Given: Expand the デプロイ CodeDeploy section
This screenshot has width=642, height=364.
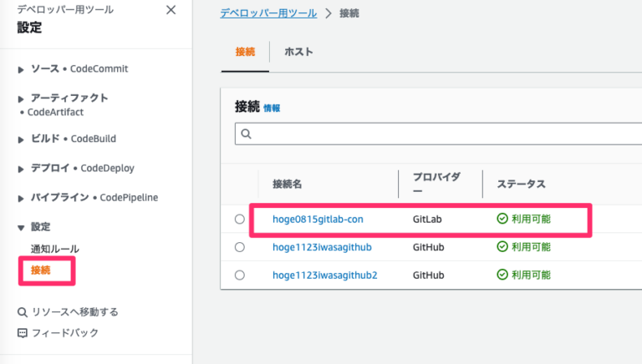Looking at the screenshot, I should coord(21,169).
